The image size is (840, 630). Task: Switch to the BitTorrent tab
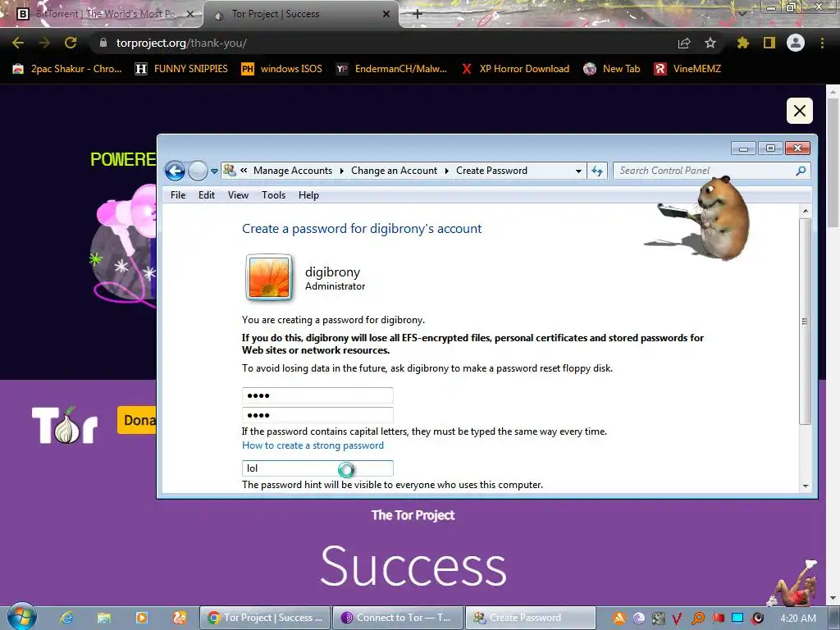click(102, 14)
